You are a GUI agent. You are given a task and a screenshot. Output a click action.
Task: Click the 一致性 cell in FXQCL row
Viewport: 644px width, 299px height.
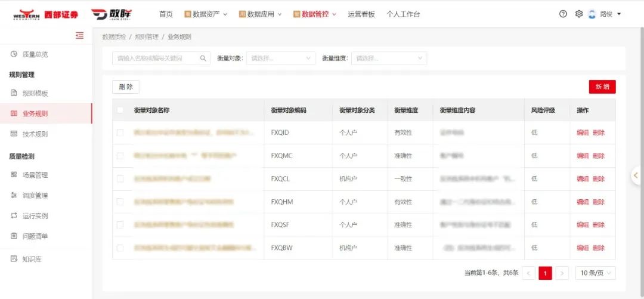[x=403, y=179]
